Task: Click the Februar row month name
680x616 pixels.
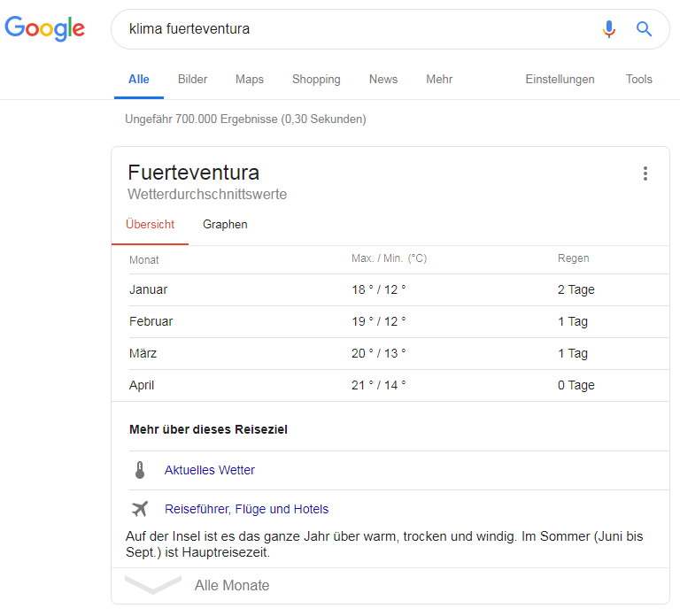Action: [x=151, y=321]
